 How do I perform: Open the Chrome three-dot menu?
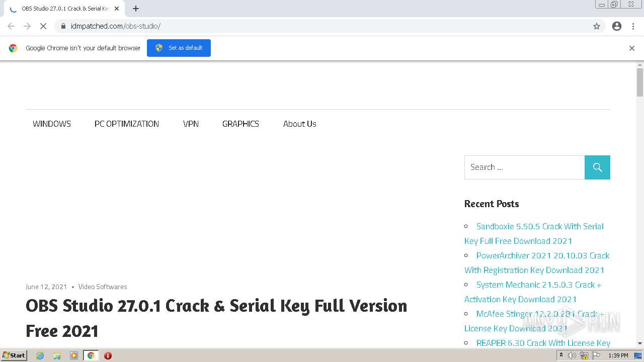(x=633, y=26)
